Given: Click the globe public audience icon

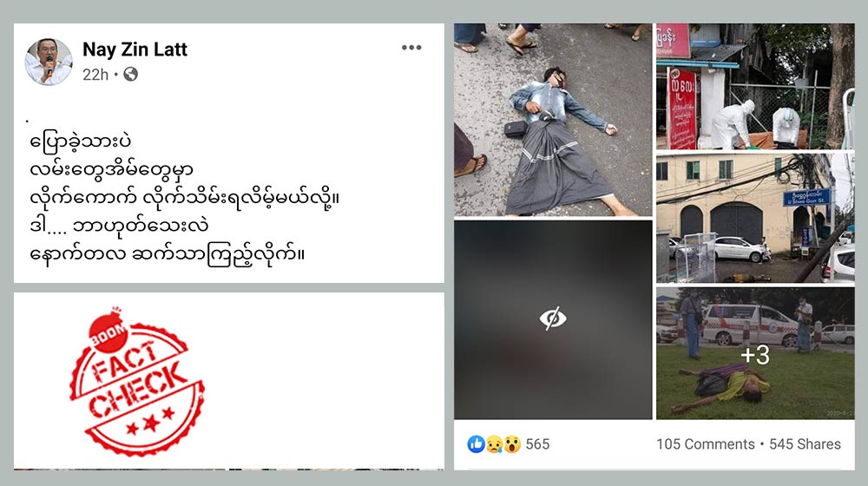Looking at the screenshot, I should point(131,74).
